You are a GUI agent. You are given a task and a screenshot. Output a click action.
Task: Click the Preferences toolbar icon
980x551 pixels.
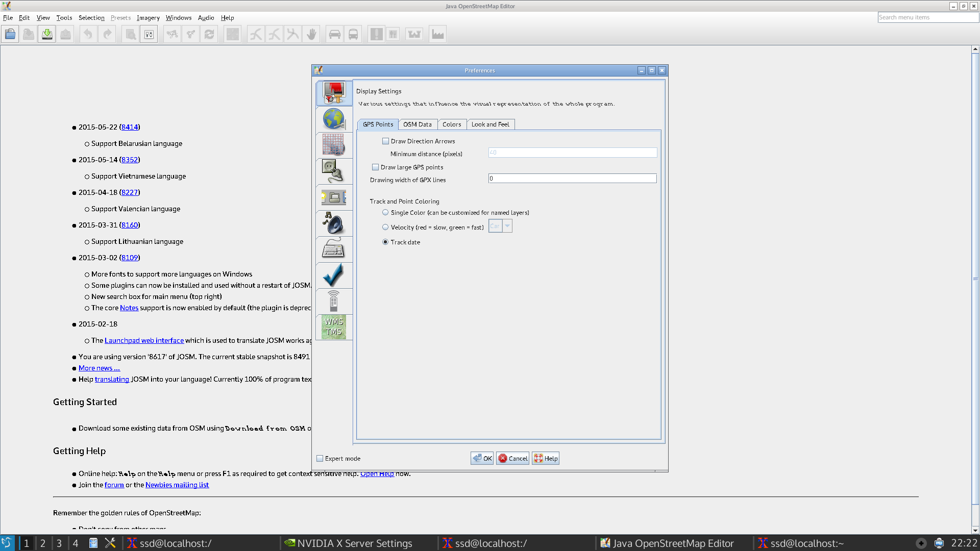point(149,34)
